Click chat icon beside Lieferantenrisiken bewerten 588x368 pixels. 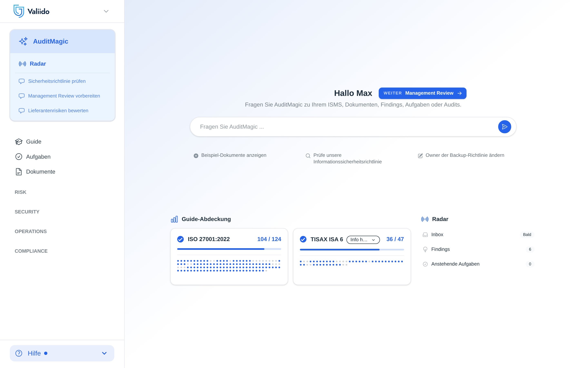[x=22, y=111]
